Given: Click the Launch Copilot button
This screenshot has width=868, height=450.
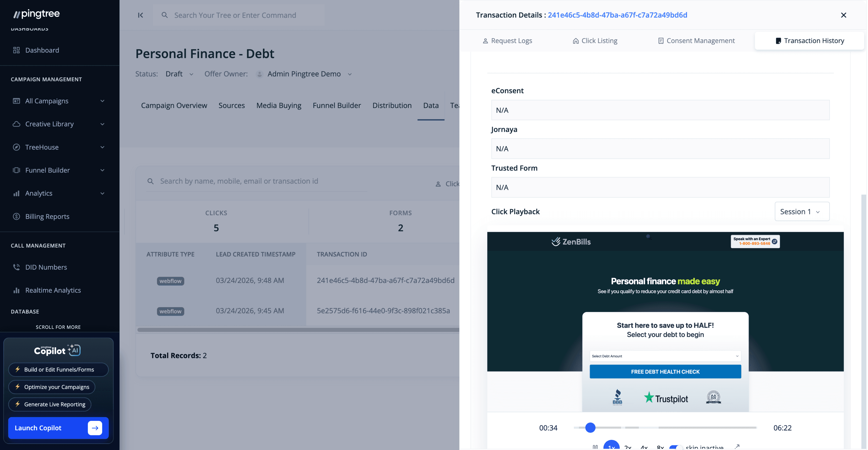Looking at the screenshot, I should tap(58, 428).
